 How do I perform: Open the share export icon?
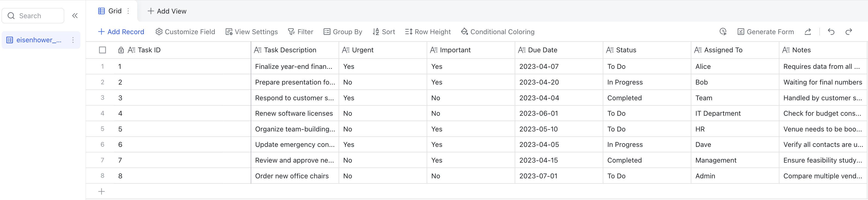point(808,32)
